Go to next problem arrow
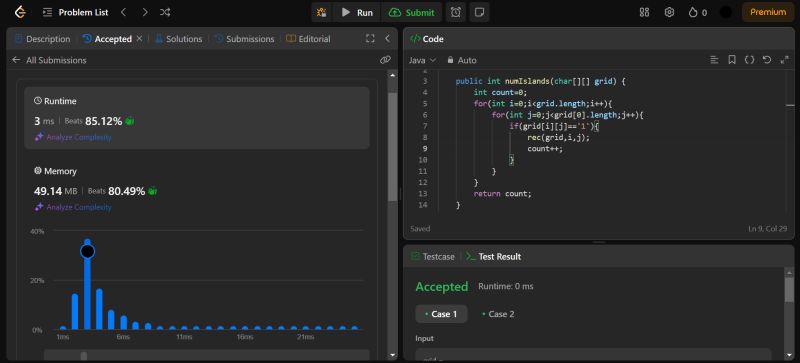This screenshot has width=800, height=363. tap(145, 12)
